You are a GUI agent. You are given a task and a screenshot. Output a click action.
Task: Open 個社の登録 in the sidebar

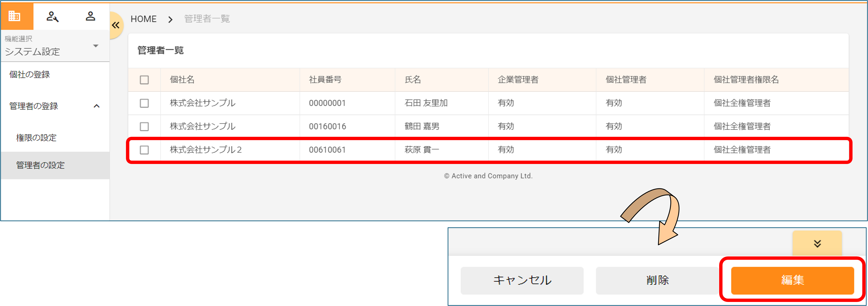point(30,75)
